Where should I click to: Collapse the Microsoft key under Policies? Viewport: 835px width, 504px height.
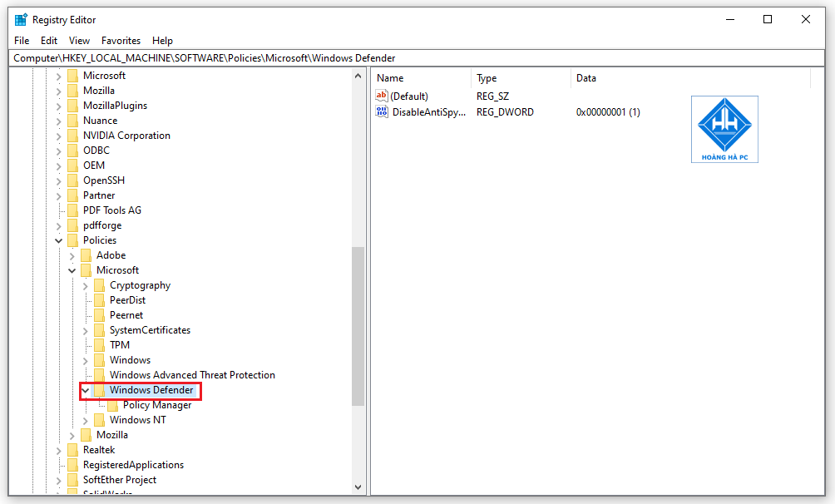[x=72, y=270]
